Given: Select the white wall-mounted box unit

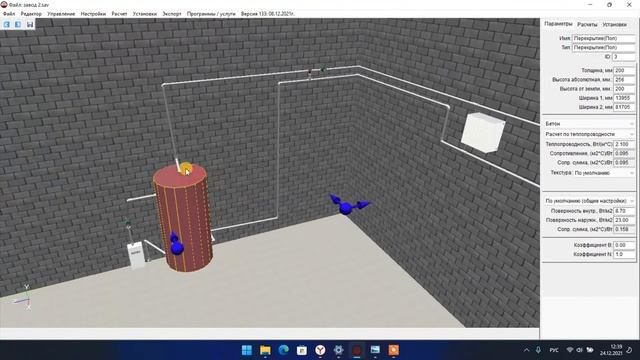Looking at the screenshot, I should (x=483, y=133).
